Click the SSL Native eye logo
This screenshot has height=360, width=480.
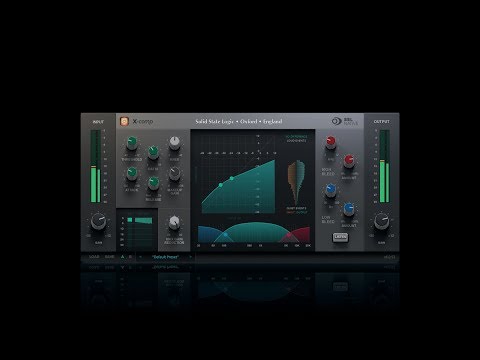(x=336, y=121)
